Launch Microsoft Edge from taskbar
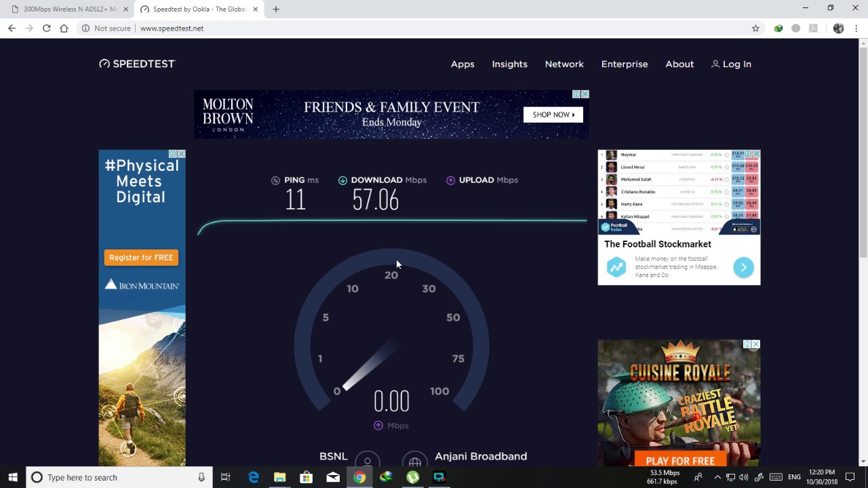 tap(254, 477)
